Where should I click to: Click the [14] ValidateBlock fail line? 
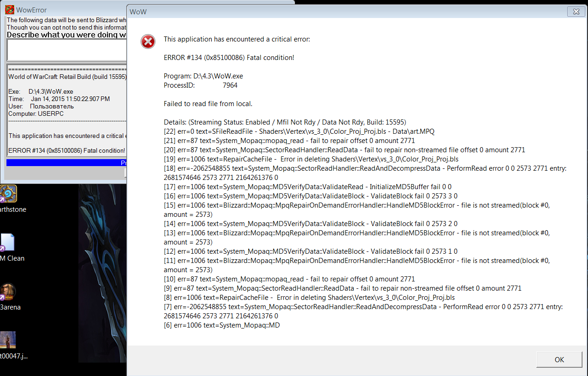(x=311, y=224)
